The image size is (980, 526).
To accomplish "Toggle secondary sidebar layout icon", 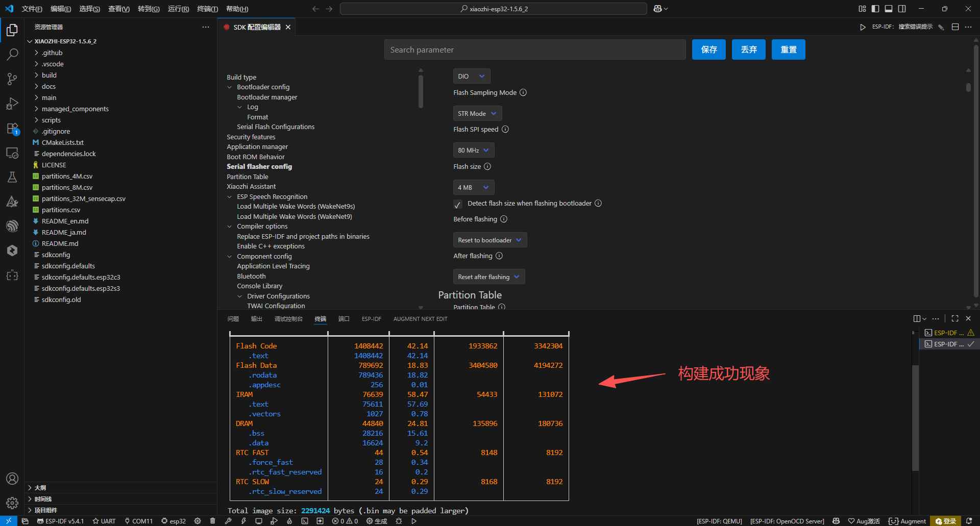I will [902, 9].
